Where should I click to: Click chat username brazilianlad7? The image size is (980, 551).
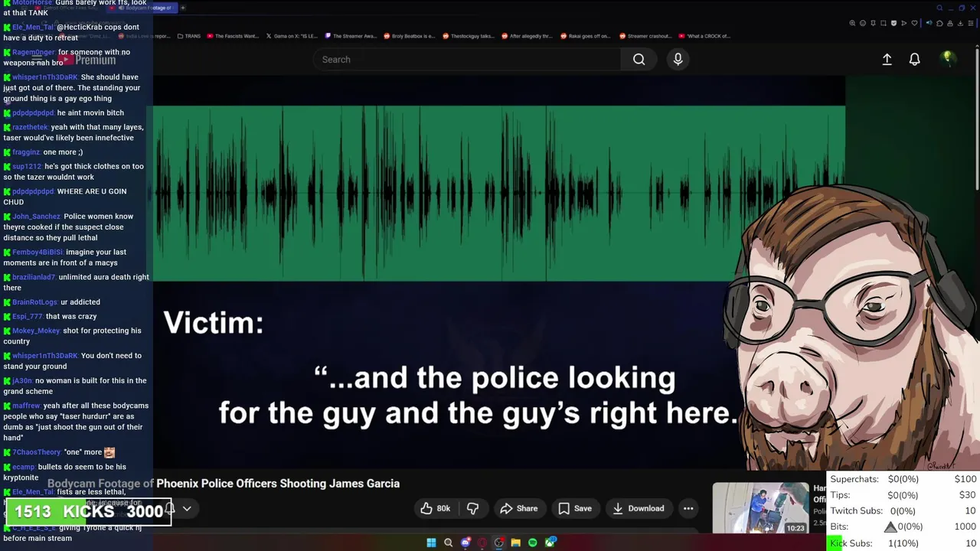pos(34,277)
